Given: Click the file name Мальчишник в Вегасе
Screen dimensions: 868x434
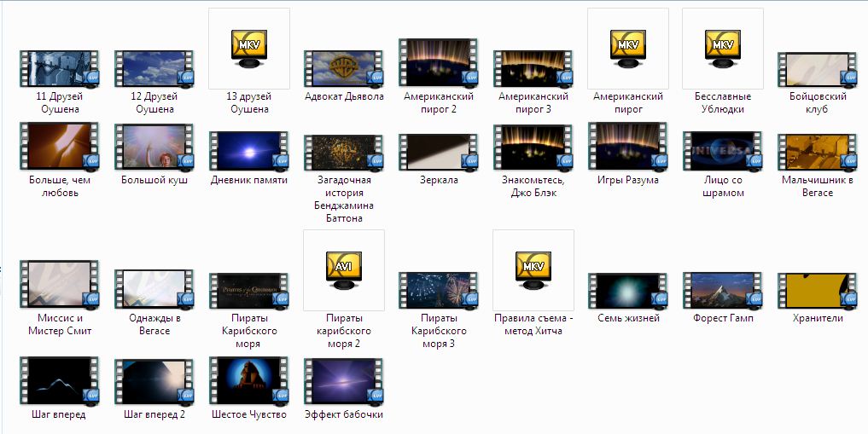Looking at the screenshot, I should click(817, 187).
